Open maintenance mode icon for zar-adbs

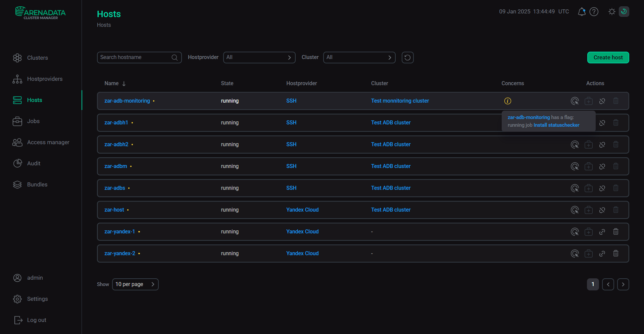(589, 188)
